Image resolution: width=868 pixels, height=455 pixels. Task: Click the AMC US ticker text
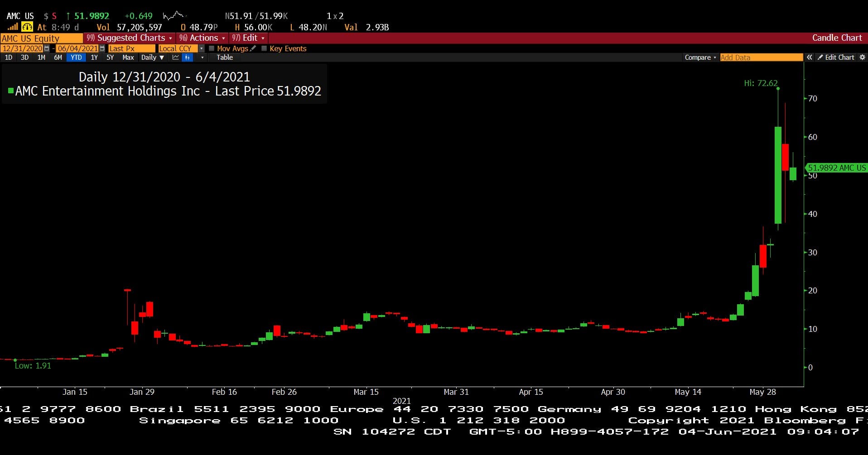click(20, 16)
